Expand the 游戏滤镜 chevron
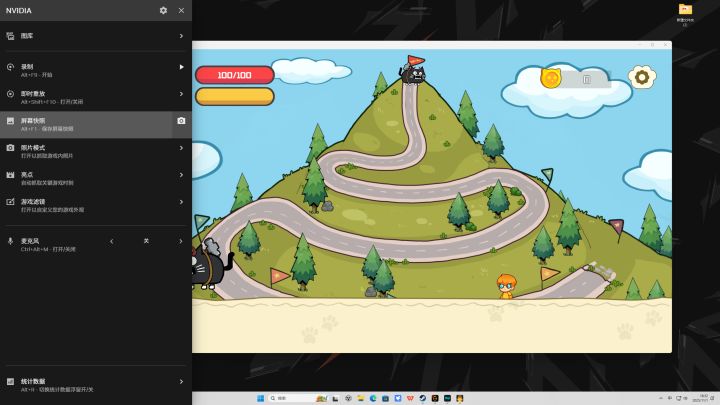 181,202
